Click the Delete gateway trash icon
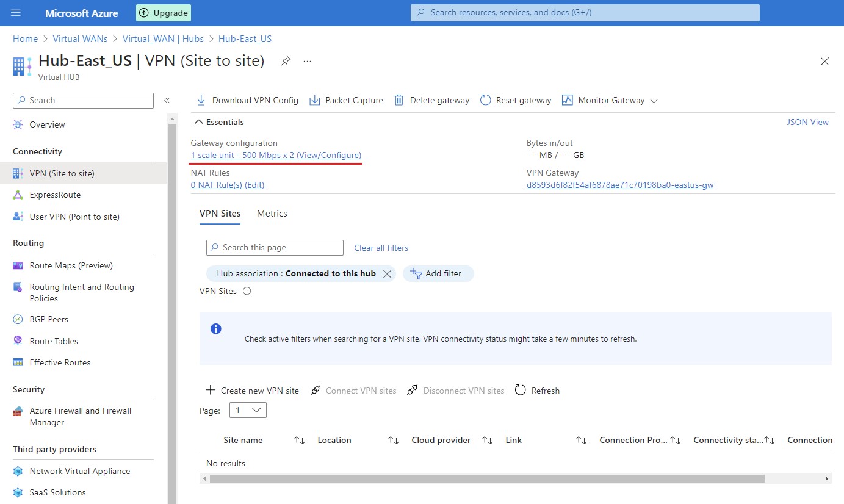Image resolution: width=844 pixels, height=504 pixels. [x=399, y=100]
